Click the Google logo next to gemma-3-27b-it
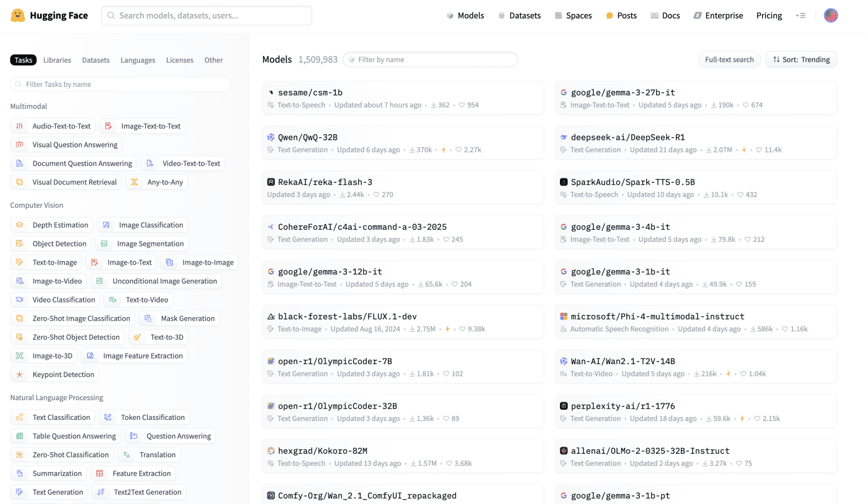Image resolution: width=867 pixels, height=504 pixels. 563,93
